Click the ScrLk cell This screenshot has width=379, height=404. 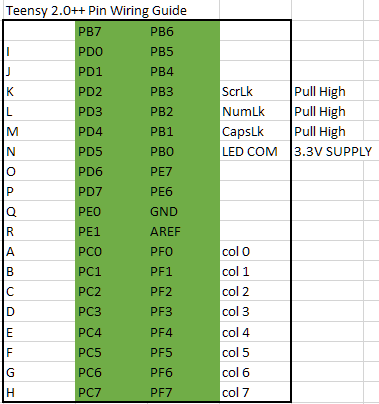coord(255,91)
